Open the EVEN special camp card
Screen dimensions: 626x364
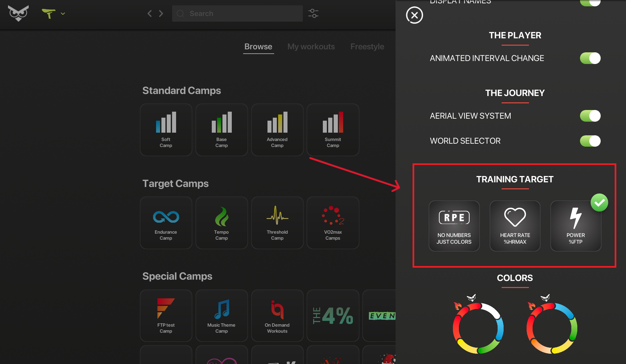click(x=379, y=316)
